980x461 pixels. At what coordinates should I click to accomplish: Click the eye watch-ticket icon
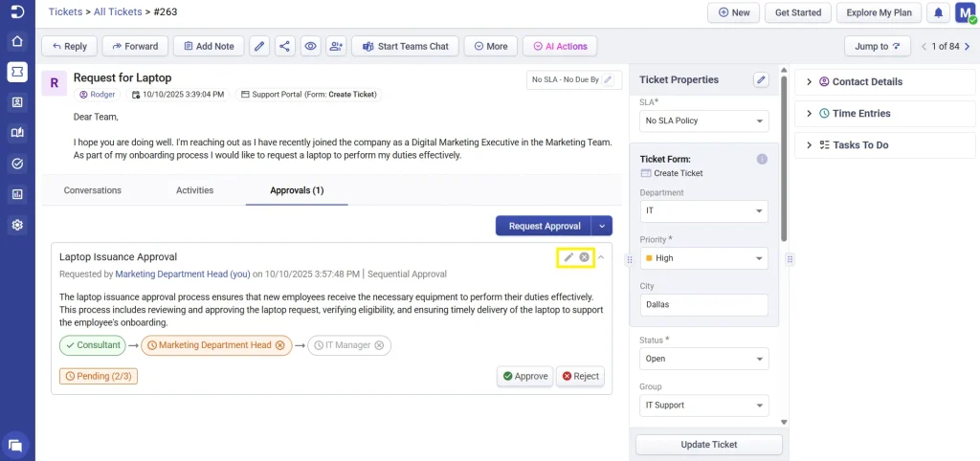[x=310, y=46]
